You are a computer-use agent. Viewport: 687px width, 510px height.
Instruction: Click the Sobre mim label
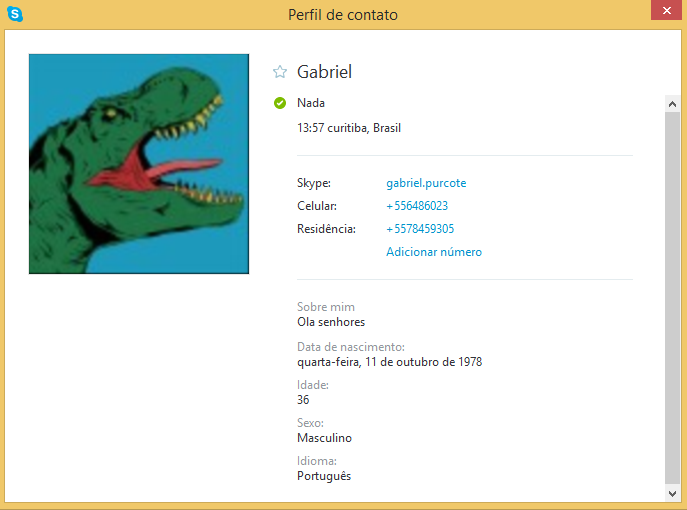coord(326,307)
